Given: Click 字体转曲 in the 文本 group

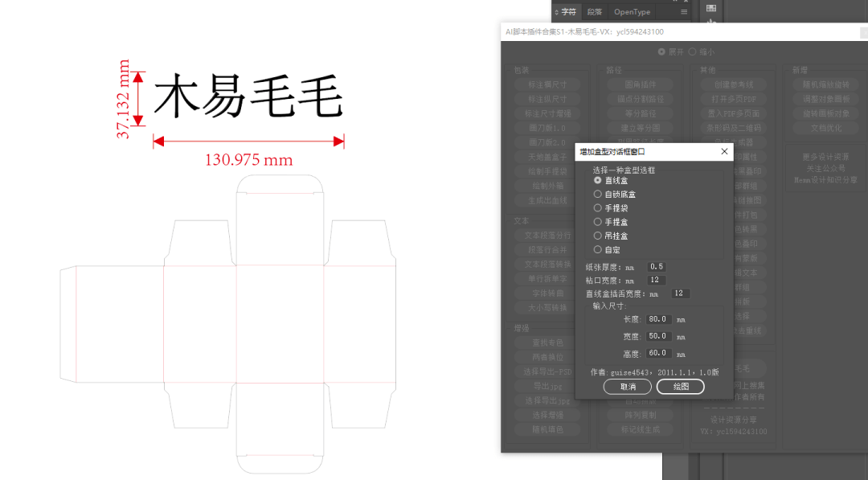Looking at the screenshot, I should pos(547,293).
